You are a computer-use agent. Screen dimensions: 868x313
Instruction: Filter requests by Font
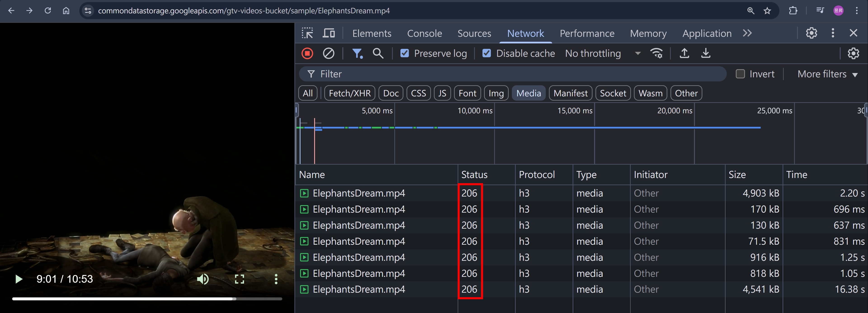click(467, 93)
